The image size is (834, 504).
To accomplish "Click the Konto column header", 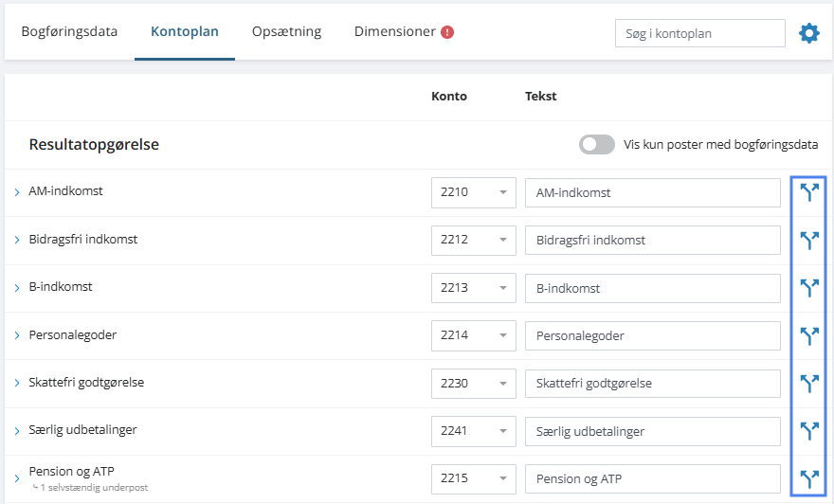I will 449,97.
